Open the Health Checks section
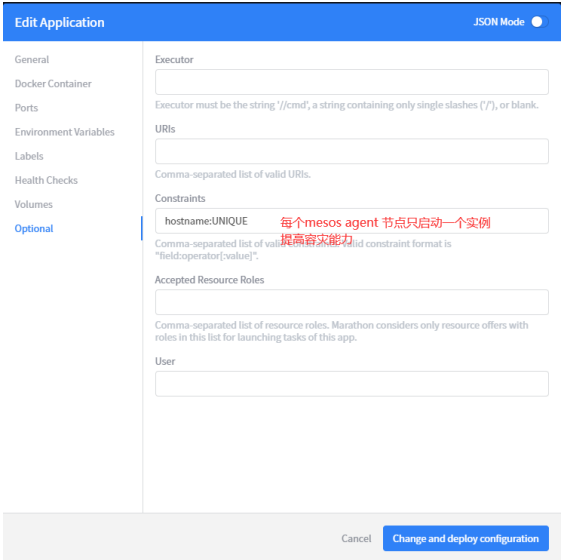 click(x=46, y=180)
